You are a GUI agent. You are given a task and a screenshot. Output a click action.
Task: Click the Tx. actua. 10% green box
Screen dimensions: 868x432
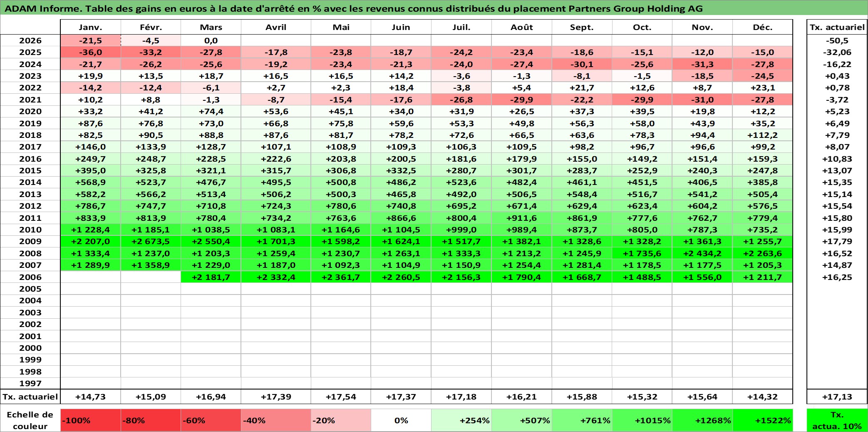click(837, 420)
